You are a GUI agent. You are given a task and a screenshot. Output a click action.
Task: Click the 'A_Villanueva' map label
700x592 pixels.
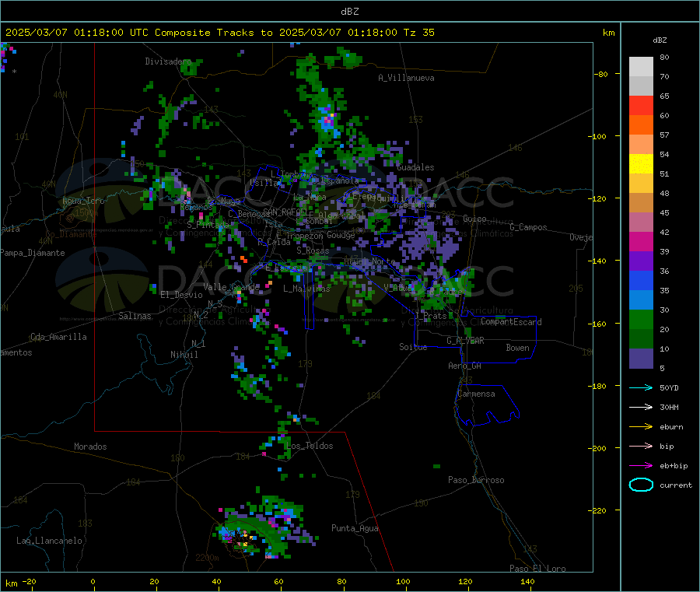pos(406,78)
